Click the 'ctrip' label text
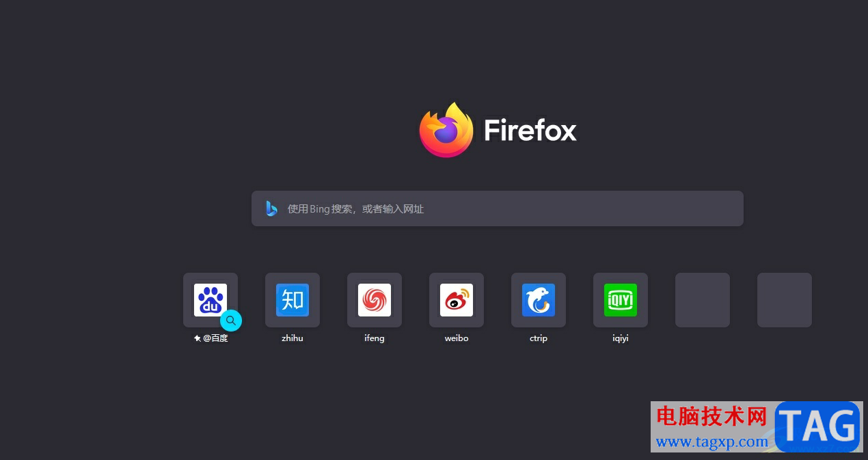 539,338
